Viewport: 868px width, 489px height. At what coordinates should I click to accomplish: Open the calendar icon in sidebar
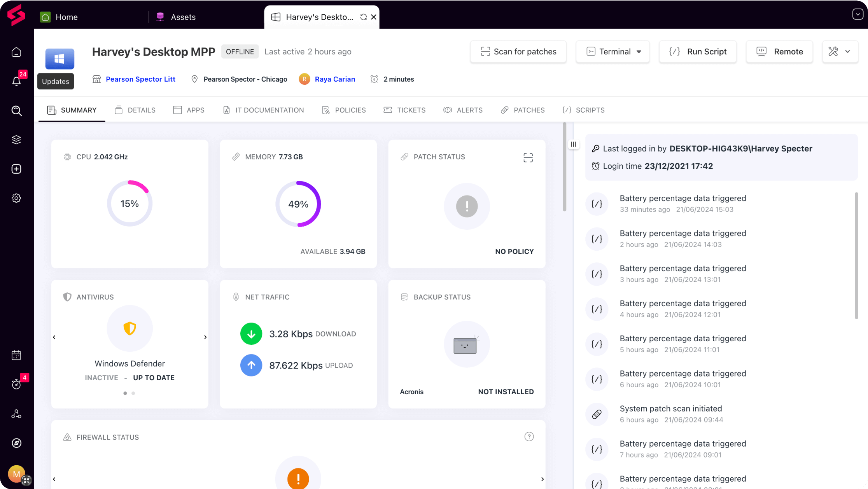16,355
